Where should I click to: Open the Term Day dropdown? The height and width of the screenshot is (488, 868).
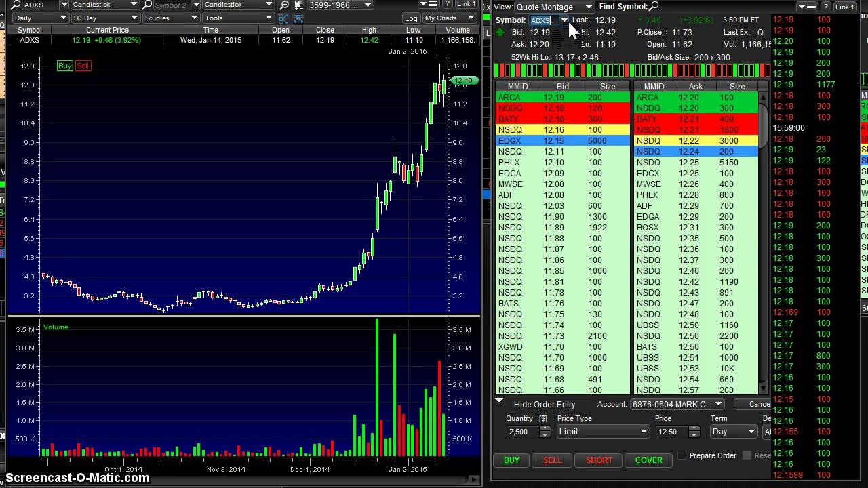tap(734, 432)
